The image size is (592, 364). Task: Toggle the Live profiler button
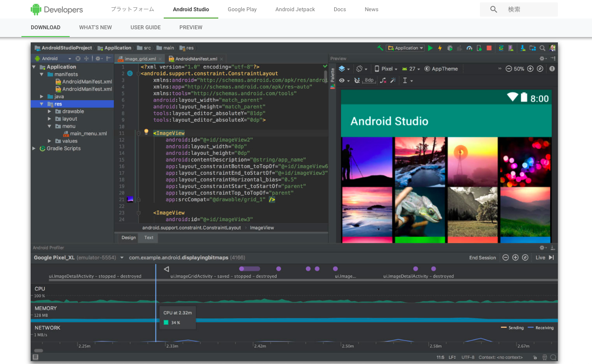pos(545,257)
